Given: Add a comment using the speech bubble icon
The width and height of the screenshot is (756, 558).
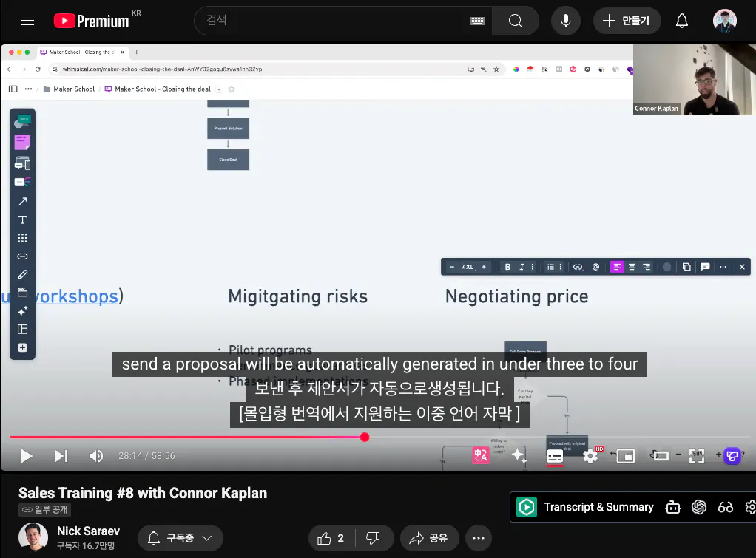Looking at the screenshot, I should (705, 267).
